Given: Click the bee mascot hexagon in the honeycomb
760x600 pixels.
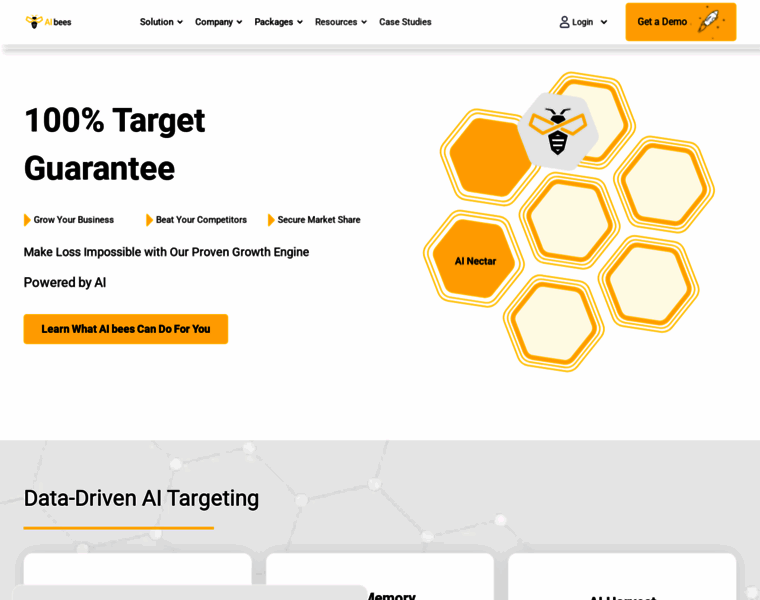Looking at the screenshot, I should pos(557,131).
